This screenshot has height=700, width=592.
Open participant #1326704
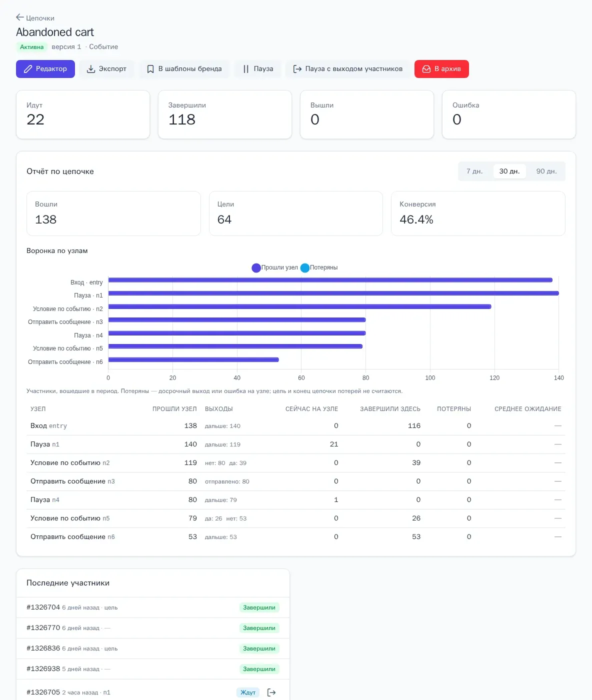tap(43, 607)
